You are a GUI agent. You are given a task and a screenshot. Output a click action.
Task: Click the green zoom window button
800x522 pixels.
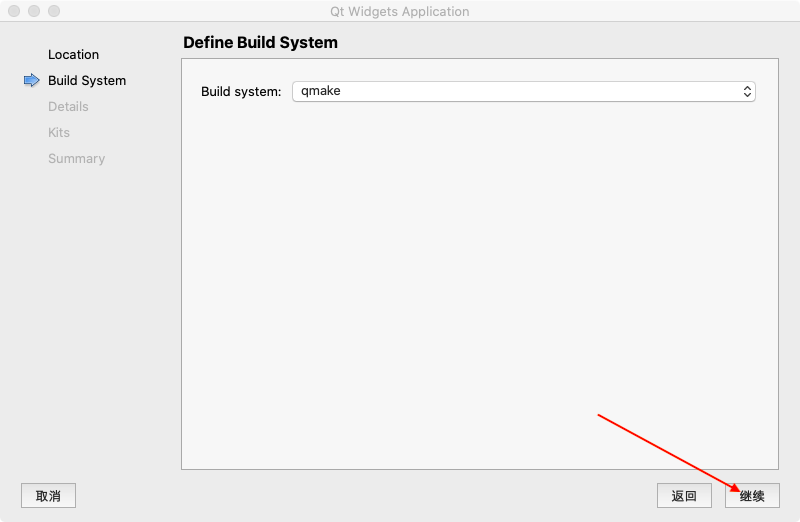click(54, 11)
